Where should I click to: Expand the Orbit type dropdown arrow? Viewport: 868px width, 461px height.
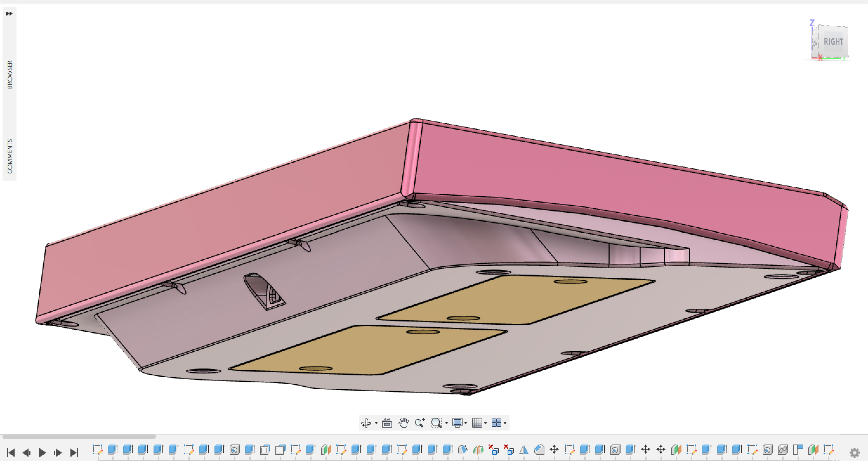(376, 423)
